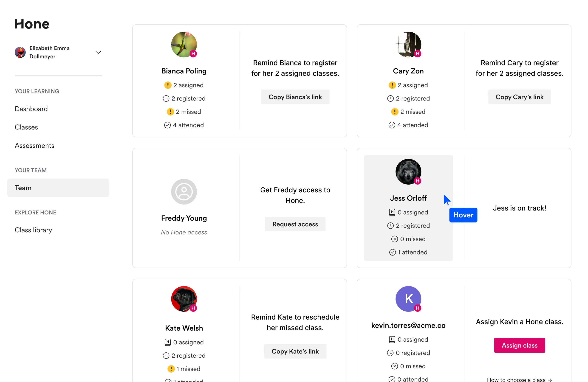Viewport: 588px width, 382px height.
Task: Click warning icon beside Cary's 2 missed
Action: click(395, 112)
